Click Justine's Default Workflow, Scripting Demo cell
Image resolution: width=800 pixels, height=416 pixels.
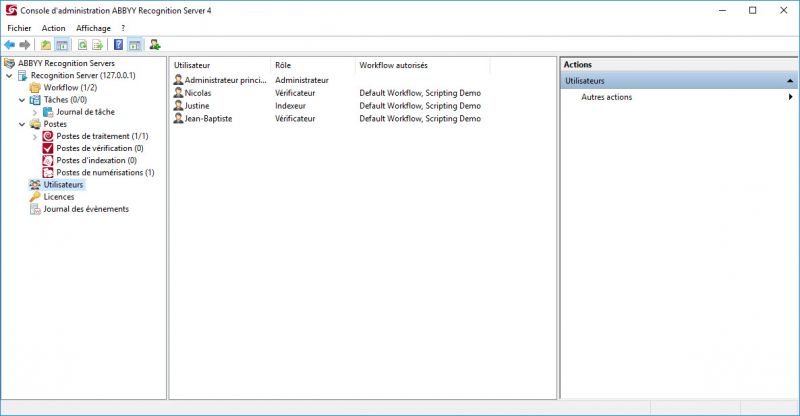[420, 106]
